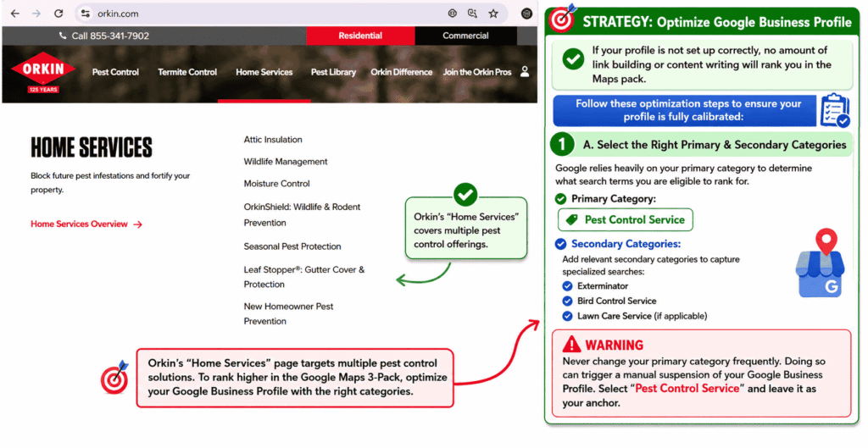868x448 pixels.
Task: Open the Pest Library menu
Action: [x=333, y=72]
